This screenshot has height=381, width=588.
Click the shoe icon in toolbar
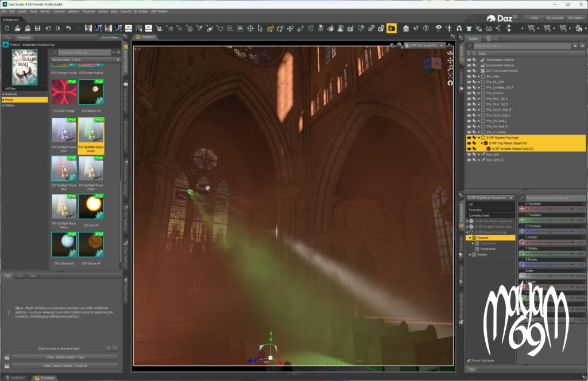coord(479,29)
